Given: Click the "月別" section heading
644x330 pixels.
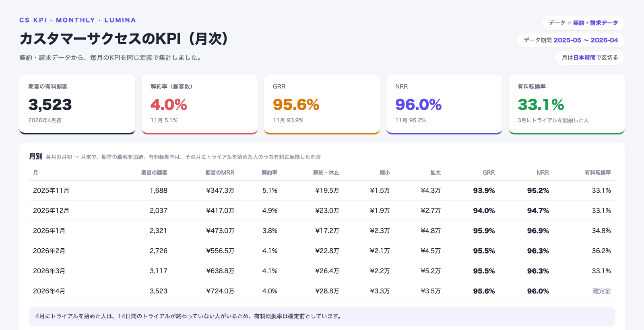Looking at the screenshot, I should pos(36,157).
